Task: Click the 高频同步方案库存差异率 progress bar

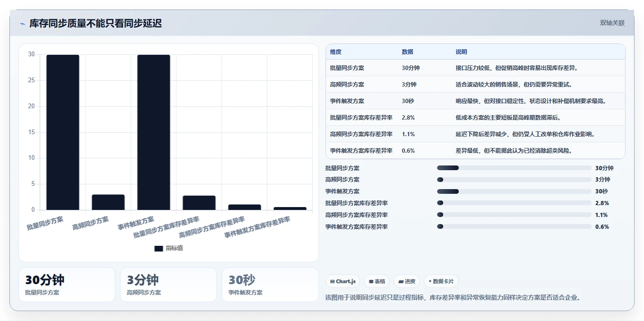Action: tap(514, 215)
